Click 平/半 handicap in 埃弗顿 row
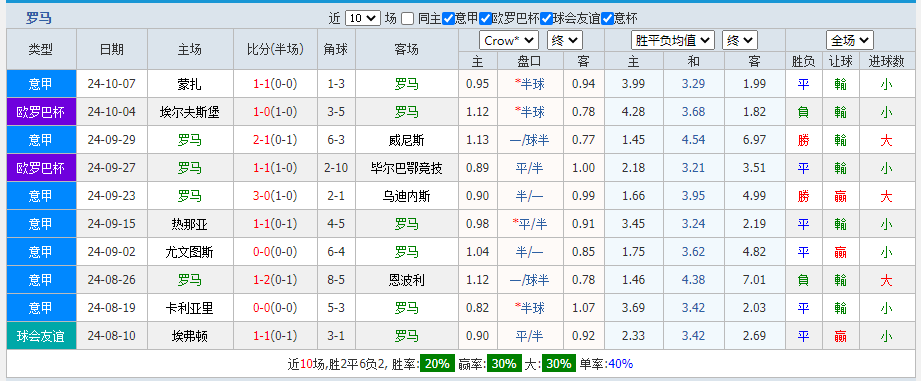Viewport: 921px width, 381px height. tap(529, 336)
